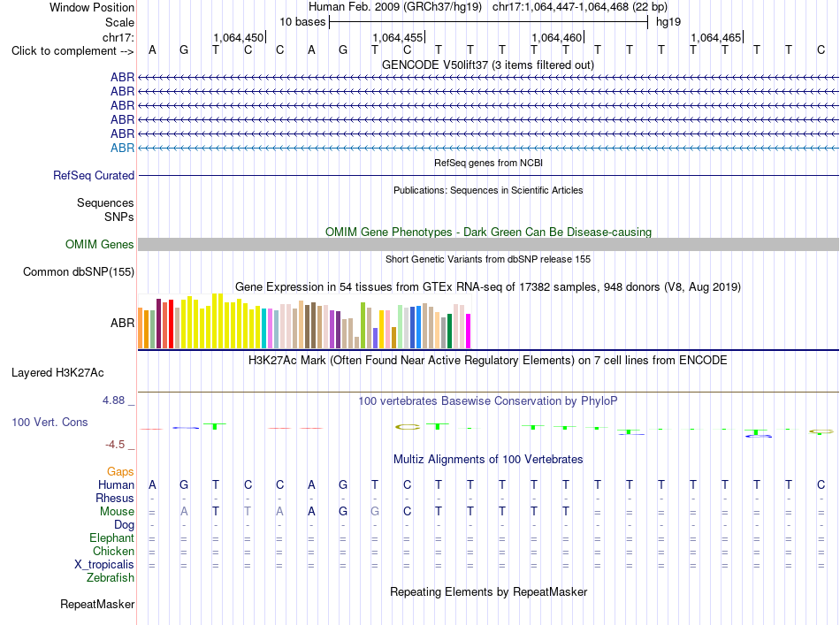Select the Mouse species row label
The width and height of the screenshot is (840, 625).
(117, 512)
